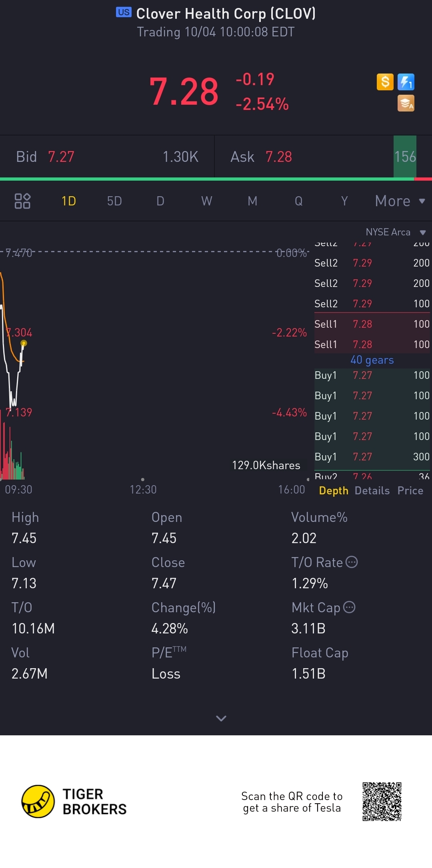Image resolution: width=432 pixels, height=868 pixels.
Task: Select the Price tab
Action: (x=410, y=490)
